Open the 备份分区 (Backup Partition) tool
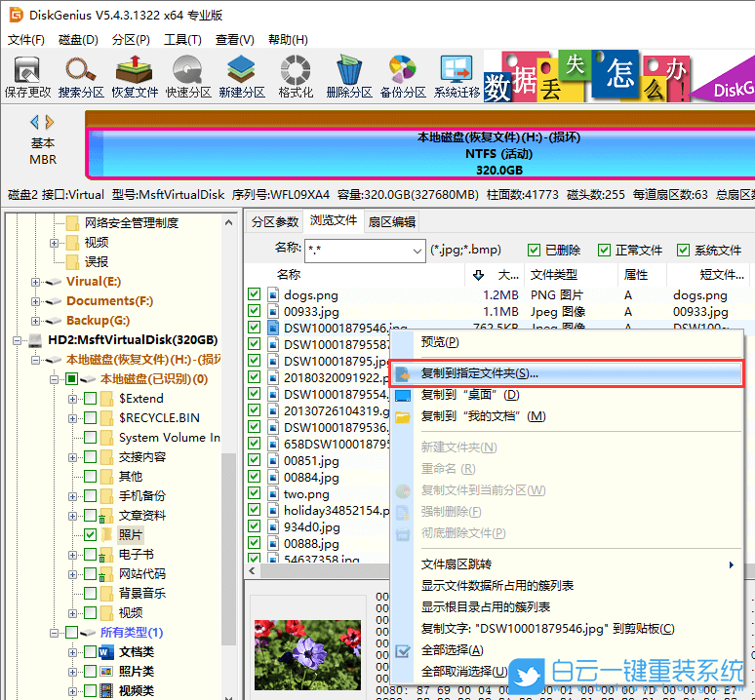 403,75
